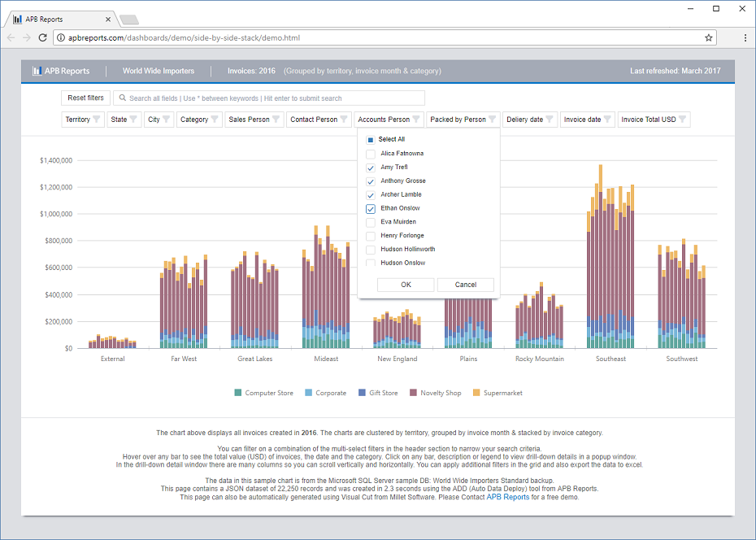The height and width of the screenshot is (540, 756).
Task: Click the Invoices: 2016 header text
Action: click(x=252, y=71)
